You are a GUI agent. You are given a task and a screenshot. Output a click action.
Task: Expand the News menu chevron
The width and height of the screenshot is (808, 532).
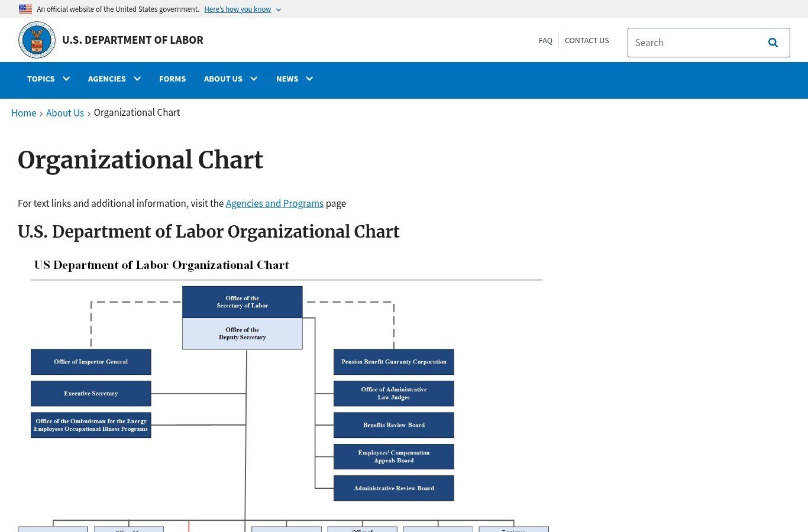(309, 79)
